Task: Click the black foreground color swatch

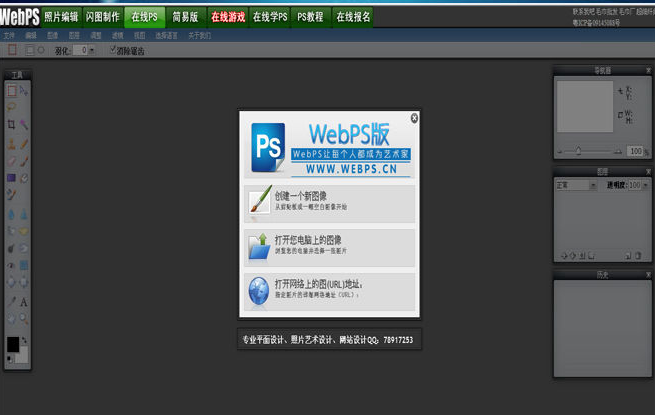Action: point(13,345)
